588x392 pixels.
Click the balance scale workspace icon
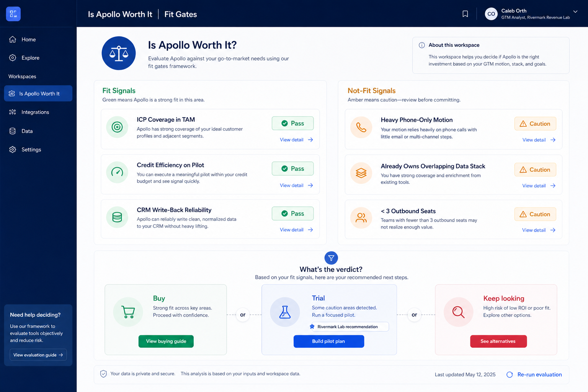[x=119, y=53]
